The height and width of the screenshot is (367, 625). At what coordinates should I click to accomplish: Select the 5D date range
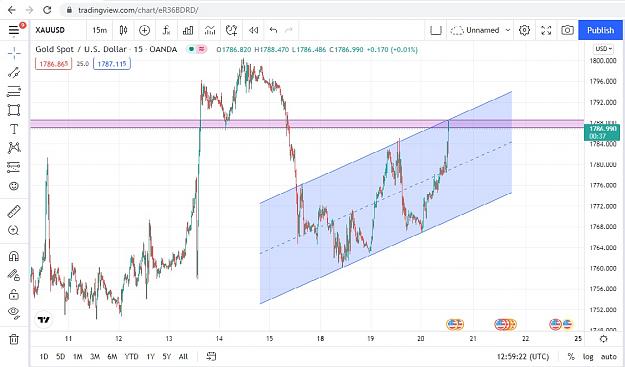(60, 356)
